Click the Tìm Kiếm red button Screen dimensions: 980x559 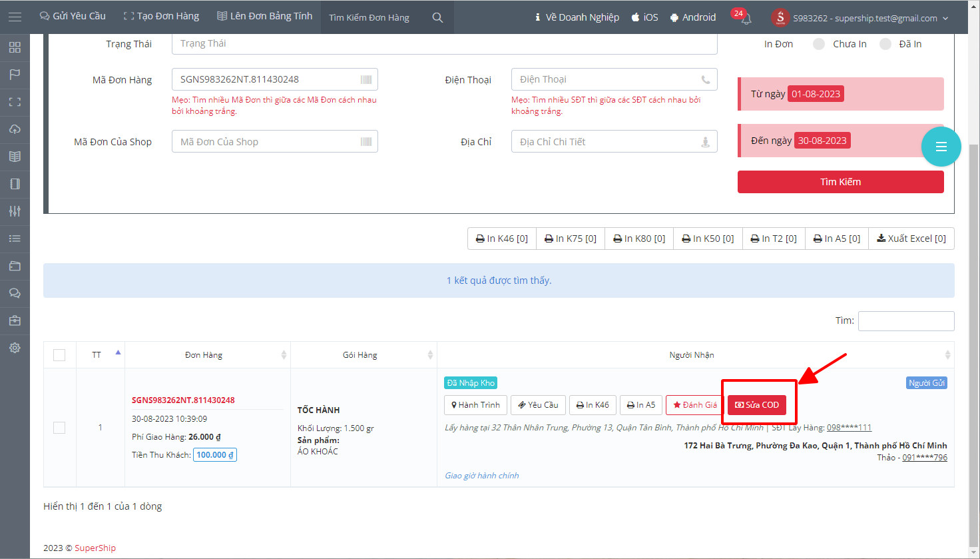point(840,182)
